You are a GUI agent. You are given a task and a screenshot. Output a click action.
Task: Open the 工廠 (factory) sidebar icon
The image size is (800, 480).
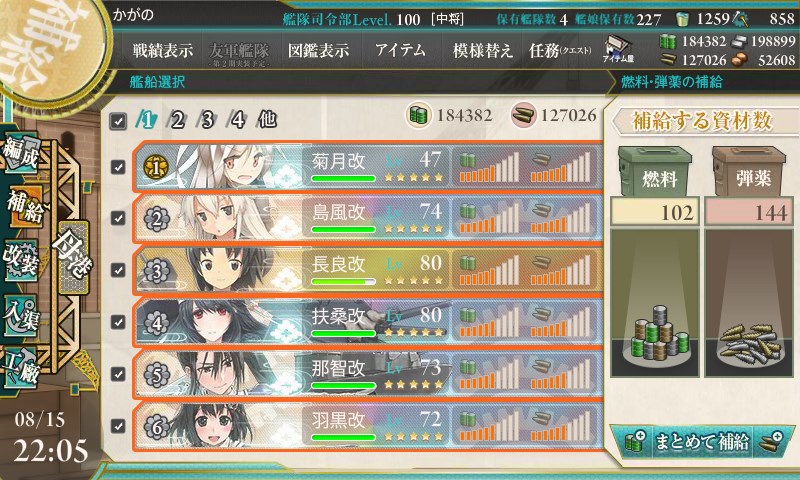point(20,368)
